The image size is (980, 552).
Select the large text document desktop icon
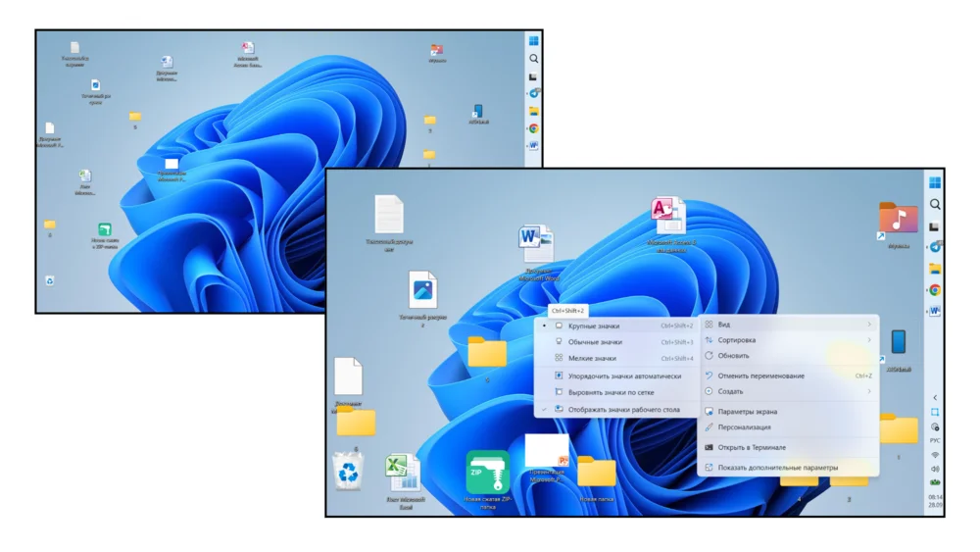click(x=389, y=215)
